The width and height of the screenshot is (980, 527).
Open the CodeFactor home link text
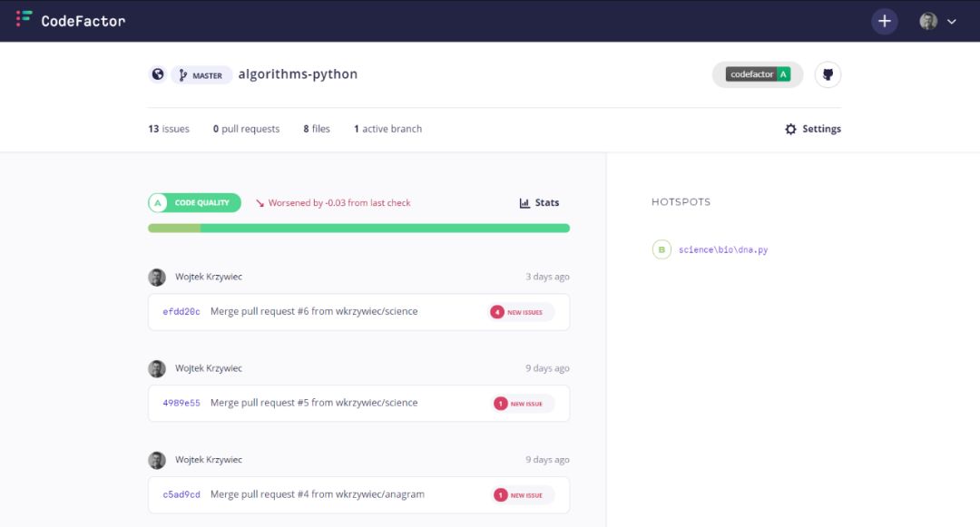pos(83,21)
